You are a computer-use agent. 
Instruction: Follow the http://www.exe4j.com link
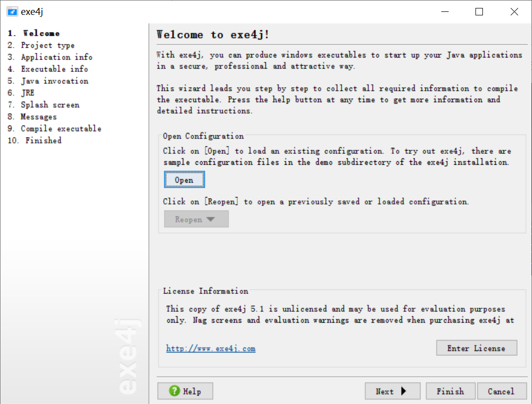(211, 349)
